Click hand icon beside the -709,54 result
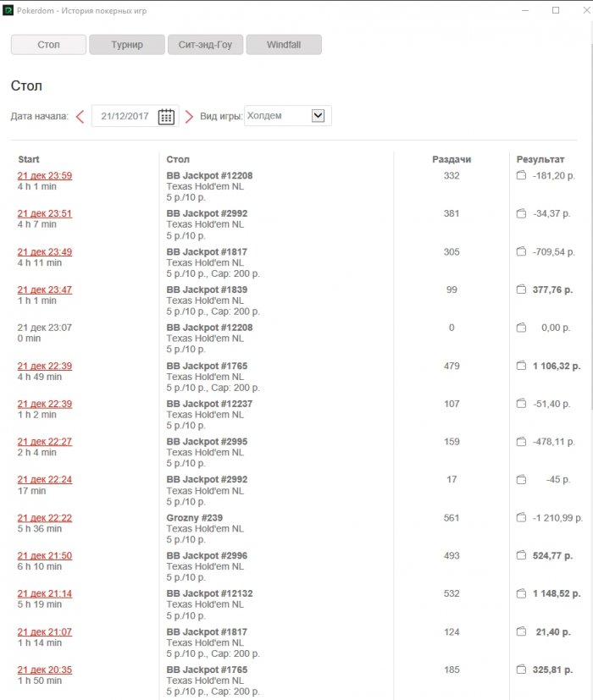The width and height of the screenshot is (593, 700). point(521,251)
